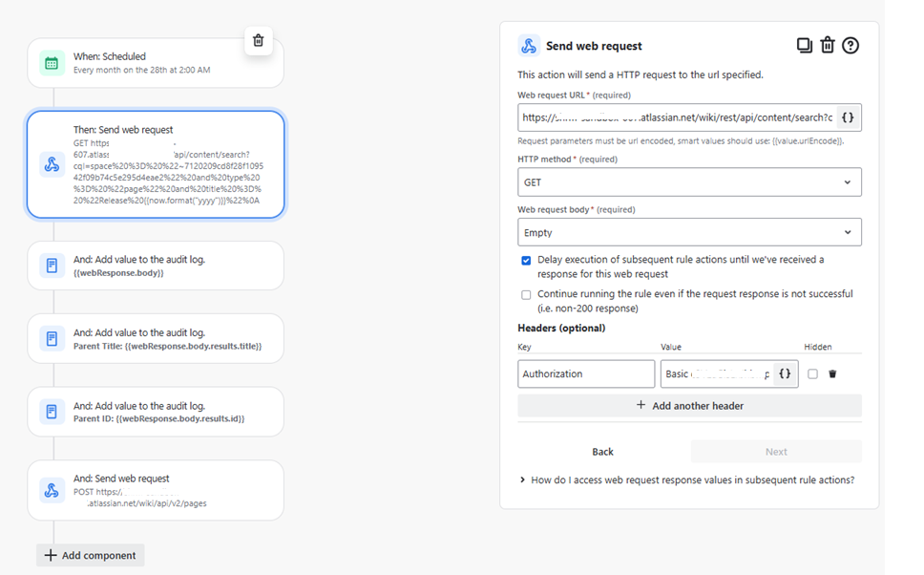Screen dimensions: 924x575
Task: Remove the Authorization header row
Action: (x=832, y=373)
